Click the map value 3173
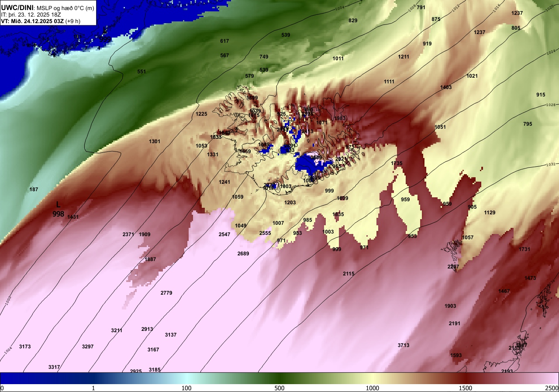Viewport: 559px width, 392px height. (x=25, y=347)
